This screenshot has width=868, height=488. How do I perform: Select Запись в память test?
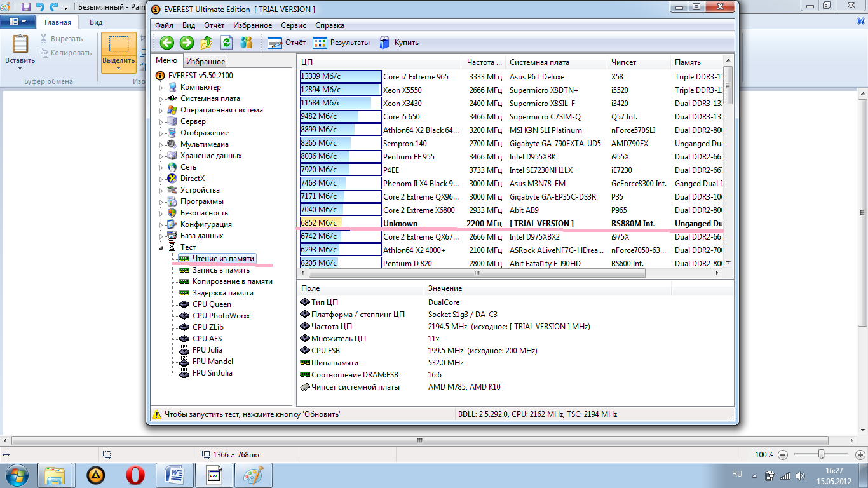pos(221,270)
